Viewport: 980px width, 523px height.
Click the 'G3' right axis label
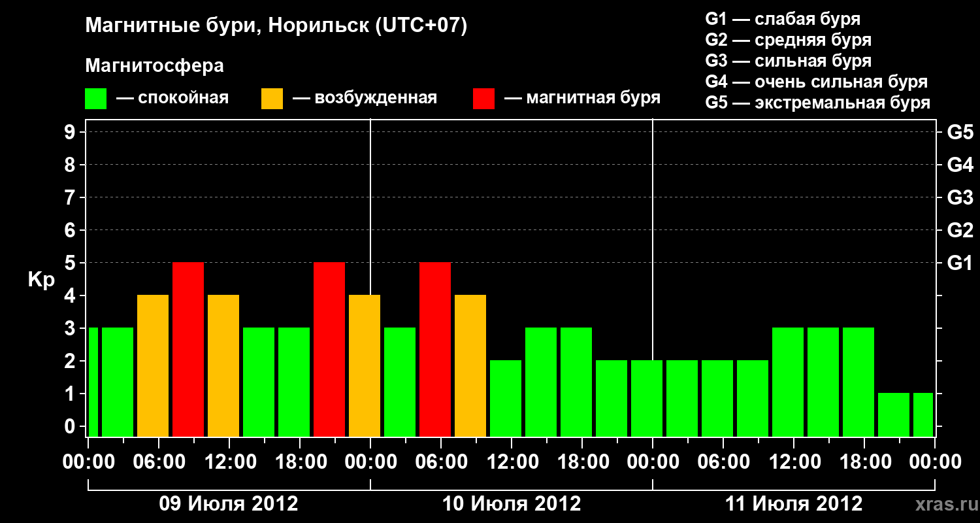960,197
